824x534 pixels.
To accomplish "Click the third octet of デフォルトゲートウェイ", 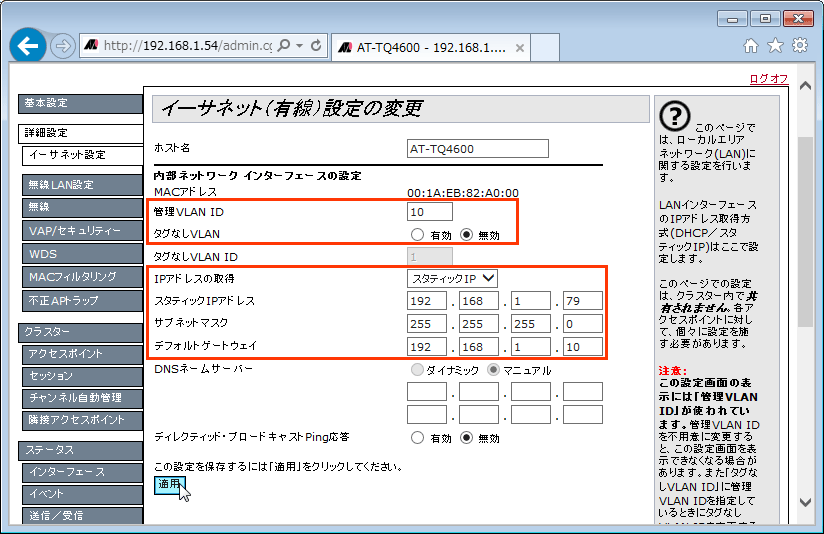I will 531,347.
